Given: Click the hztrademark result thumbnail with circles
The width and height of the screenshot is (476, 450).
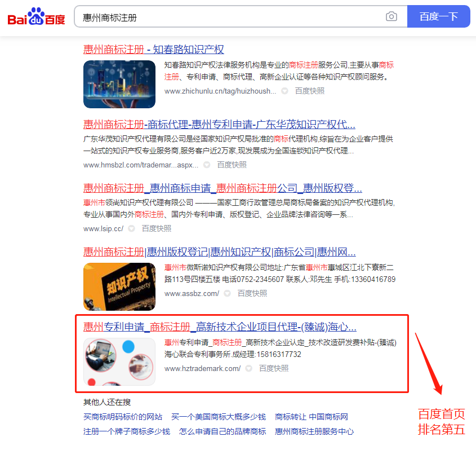Looking at the screenshot, I should tap(119, 361).
